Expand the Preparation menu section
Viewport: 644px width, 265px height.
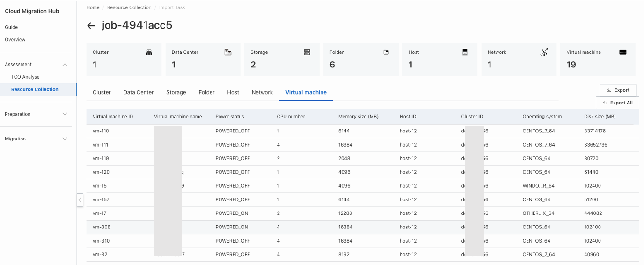(65, 114)
